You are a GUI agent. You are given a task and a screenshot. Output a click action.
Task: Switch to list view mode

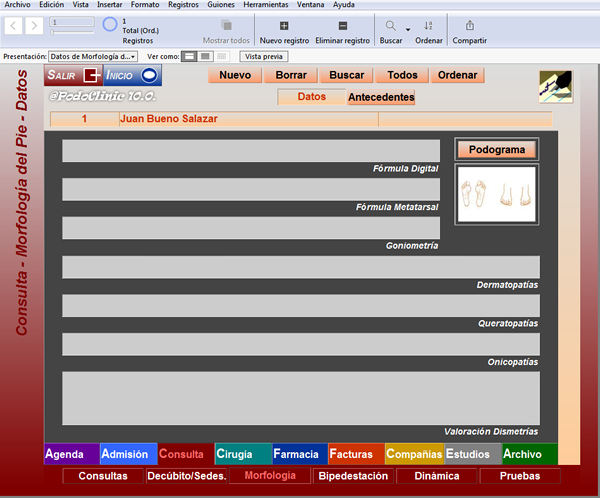[x=205, y=57]
